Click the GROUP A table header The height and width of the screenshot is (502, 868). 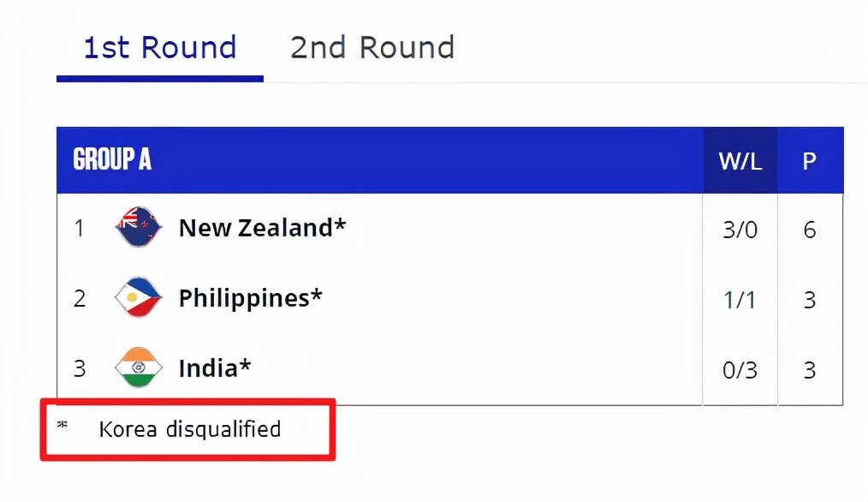click(112, 160)
